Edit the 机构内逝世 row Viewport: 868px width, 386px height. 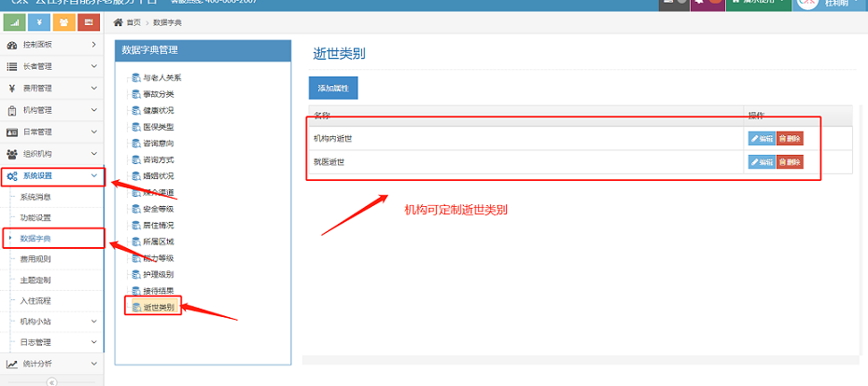pos(761,138)
